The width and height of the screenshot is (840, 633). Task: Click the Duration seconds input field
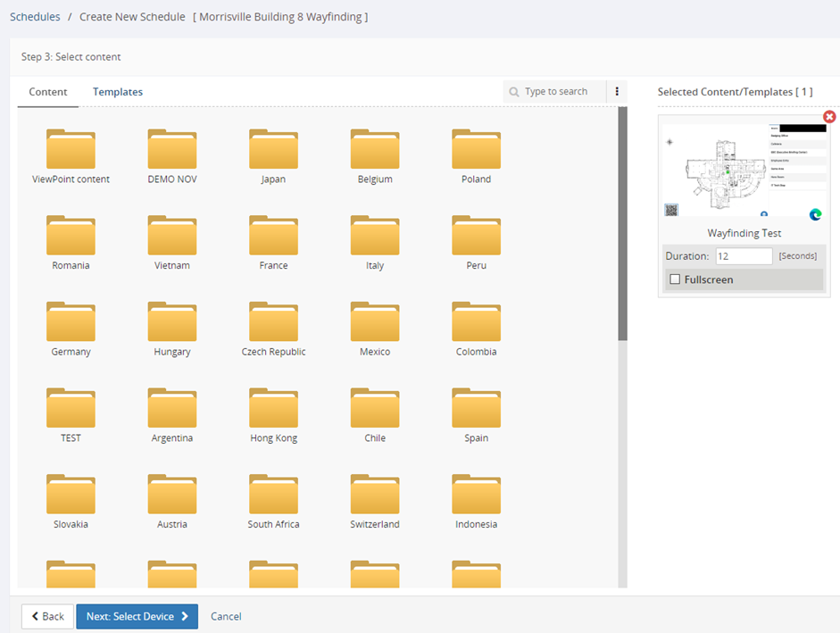click(744, 256)
